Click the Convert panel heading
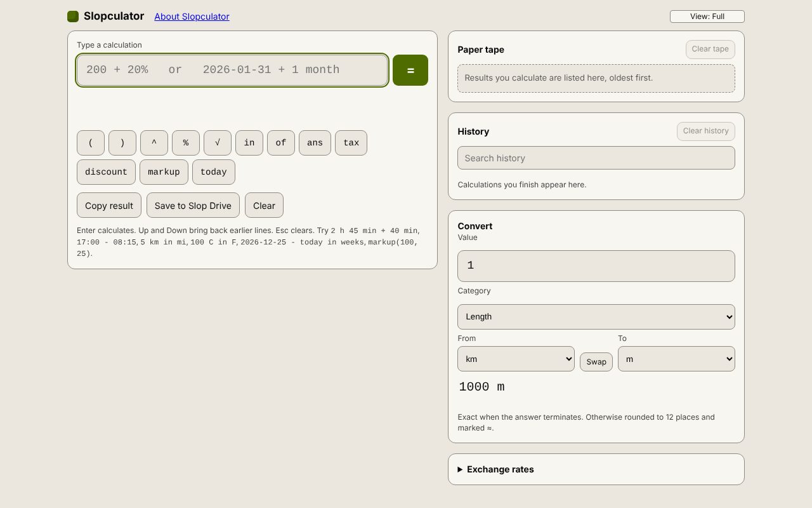Viewport: 812px width, 508px height. click(x=475, y=226)
